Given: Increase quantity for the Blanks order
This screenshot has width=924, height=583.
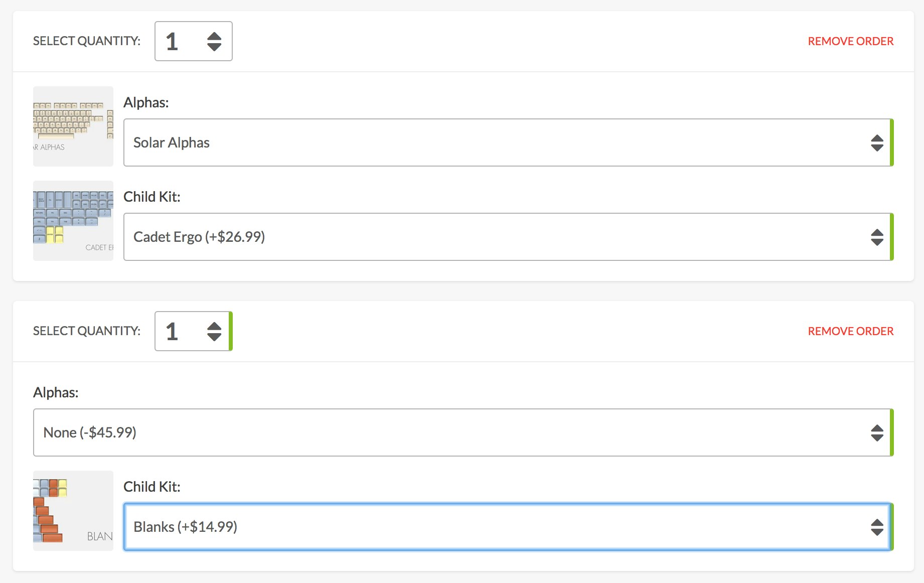Looking at the screenshot, I should (214, 326).
